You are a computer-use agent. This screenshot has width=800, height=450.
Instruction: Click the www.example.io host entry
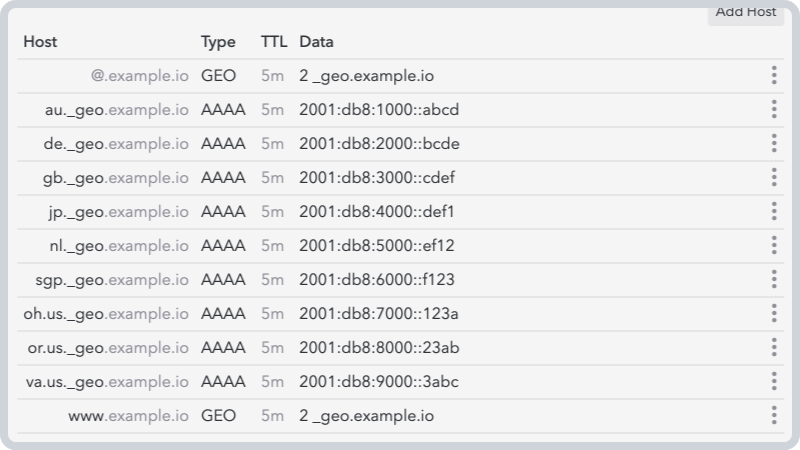[x=129, y=416]
